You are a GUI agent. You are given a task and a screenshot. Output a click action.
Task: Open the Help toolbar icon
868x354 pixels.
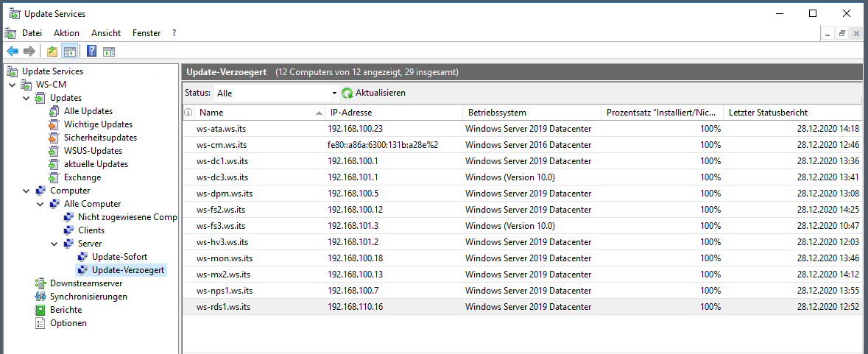pyautogui.click(x=92, y=52)
